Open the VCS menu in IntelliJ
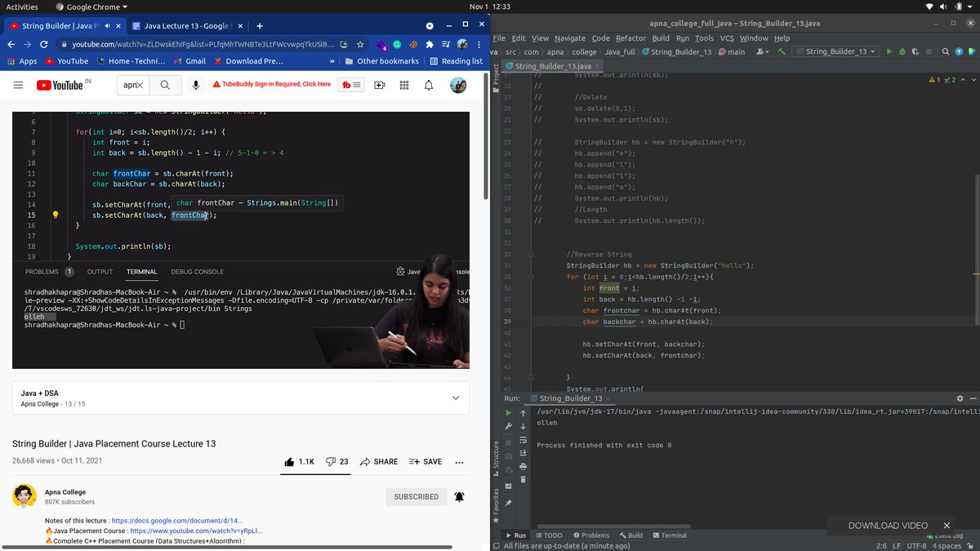980x551 pixels. click(727, 38)
